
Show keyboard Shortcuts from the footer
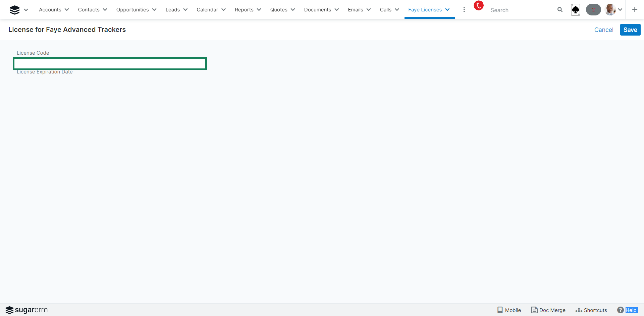[591, 310]
